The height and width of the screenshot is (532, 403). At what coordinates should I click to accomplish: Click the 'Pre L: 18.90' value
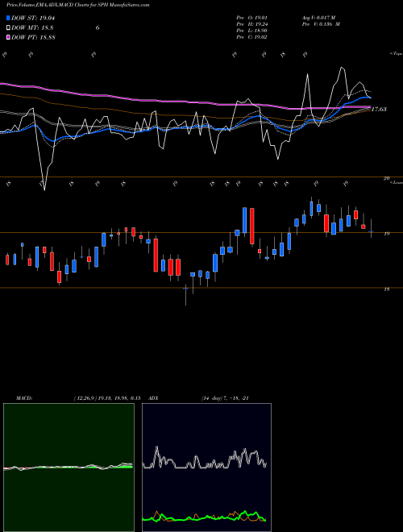pos(251,31)
